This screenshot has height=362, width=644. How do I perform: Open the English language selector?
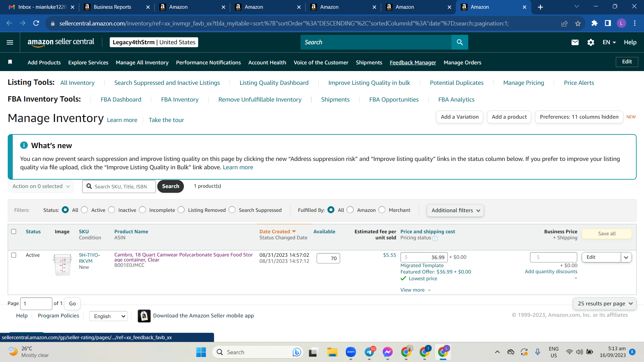108,316
